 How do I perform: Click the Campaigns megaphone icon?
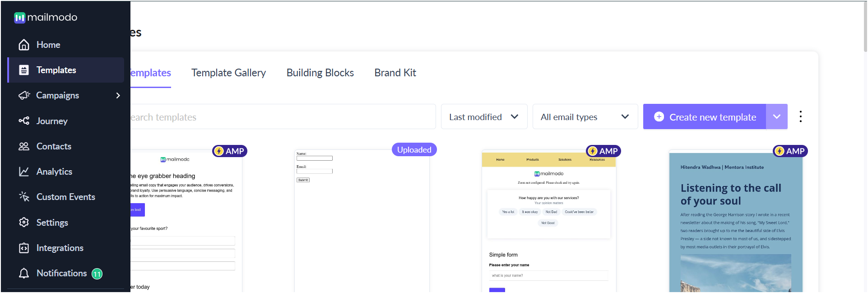point(24,95)
